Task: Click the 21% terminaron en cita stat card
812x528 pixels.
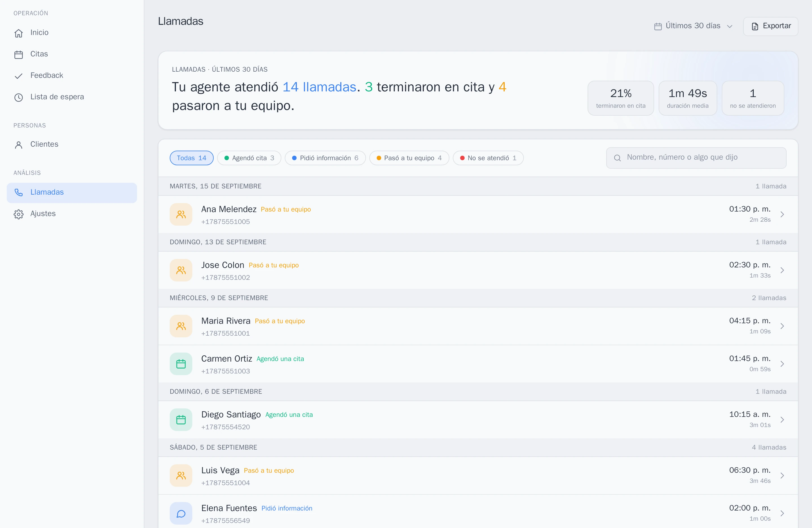Action: 621,98
